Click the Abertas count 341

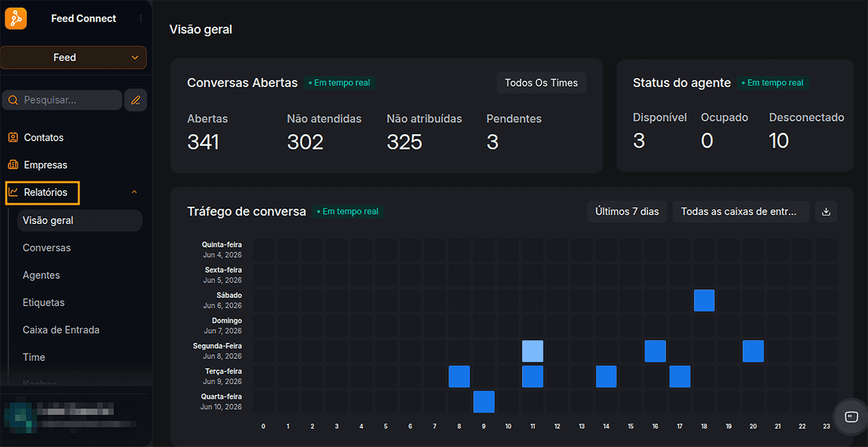pyautogui.click(x=203, y=142)
